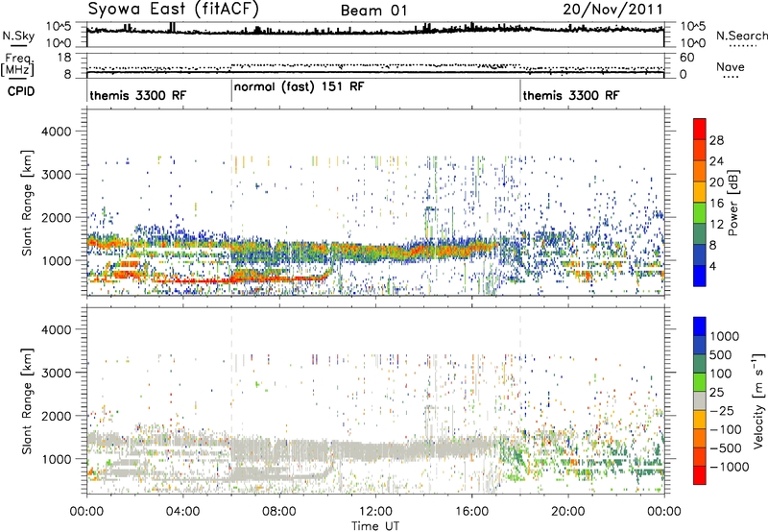This screenshot has height=532, width=768.
Task: Click the '1000' velocity colorbar value
Action: click(725, 336)
